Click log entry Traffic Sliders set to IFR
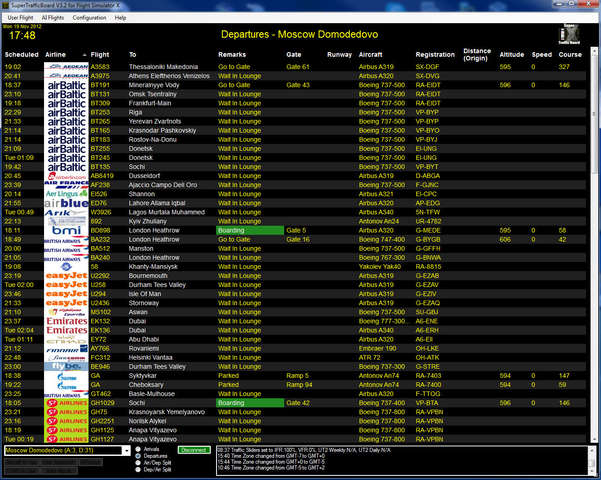The height and width of the screenshot is (480, 601). (304, 450)
